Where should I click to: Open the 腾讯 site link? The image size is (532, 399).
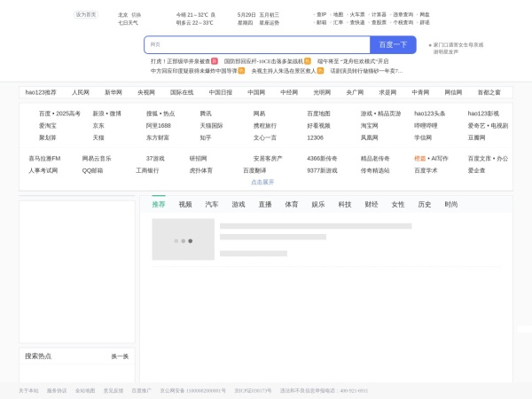tap(206, 113)
